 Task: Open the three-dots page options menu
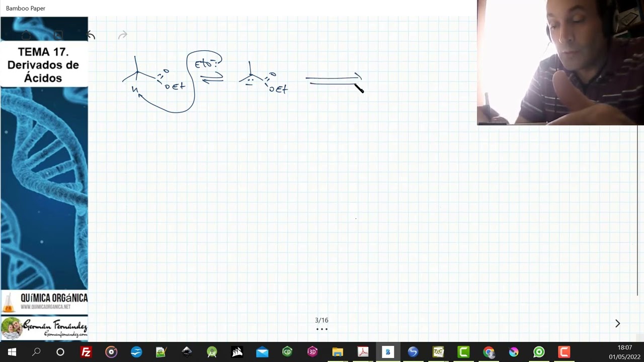coord(322,329)
